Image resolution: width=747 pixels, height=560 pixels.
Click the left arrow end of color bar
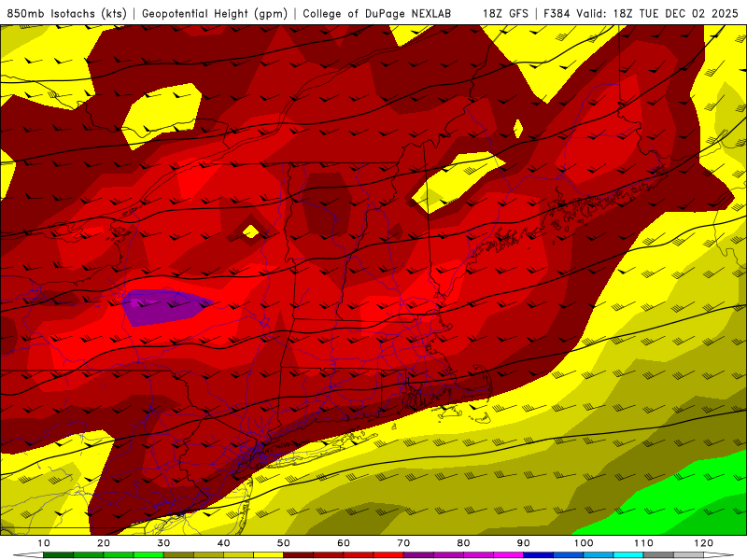pos(28,555)
